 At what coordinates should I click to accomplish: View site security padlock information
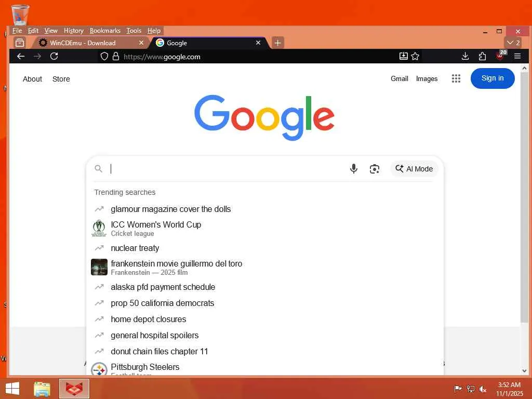116,56
